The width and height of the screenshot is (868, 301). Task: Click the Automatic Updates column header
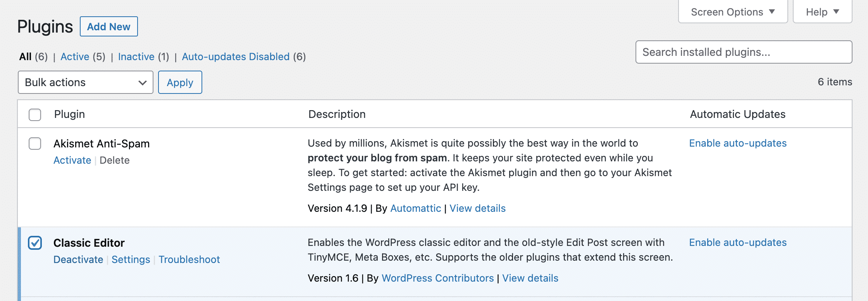pyautogui.click(x=738, y=114)
